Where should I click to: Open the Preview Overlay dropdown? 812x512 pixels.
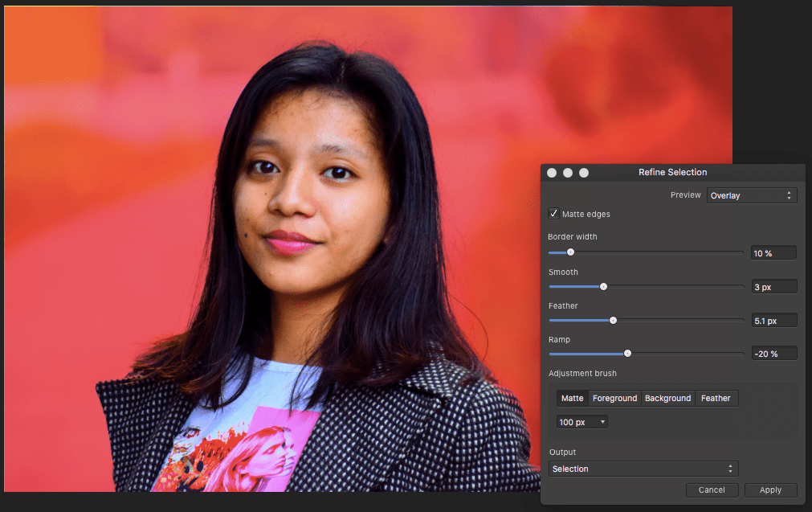(751, 195)
